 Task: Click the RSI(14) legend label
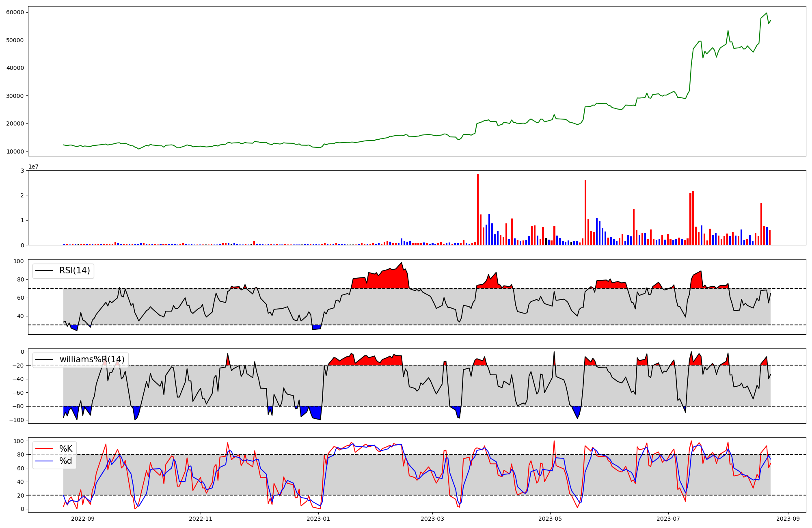tap(75, 270)
